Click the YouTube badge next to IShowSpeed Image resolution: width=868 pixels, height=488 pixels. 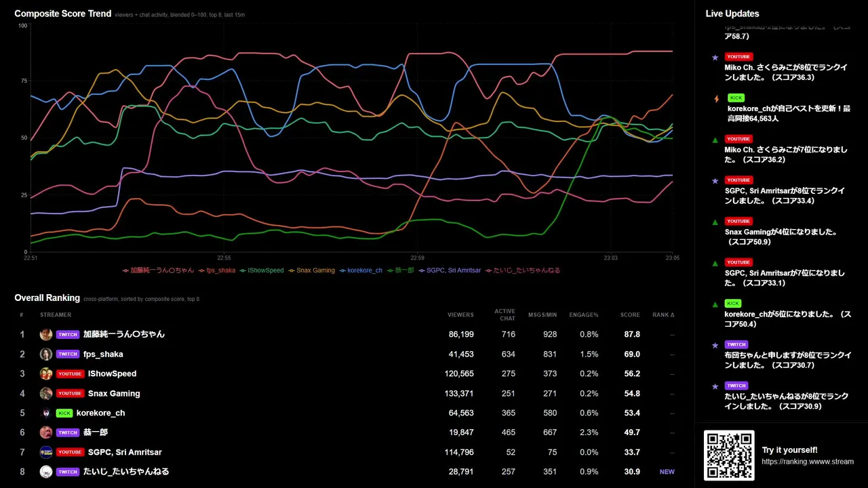coord(70,373)
